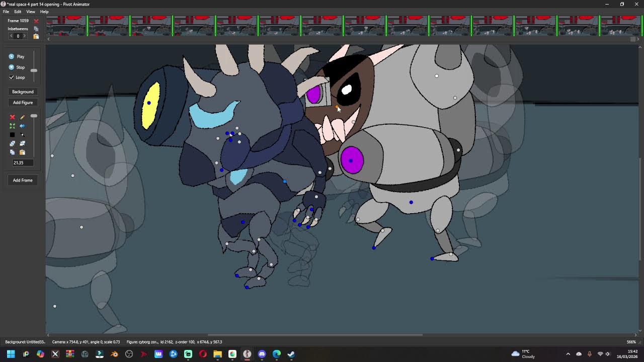Open WinRAR from taskbar
This screenshot has height=362, width=644.
point(70,354)
